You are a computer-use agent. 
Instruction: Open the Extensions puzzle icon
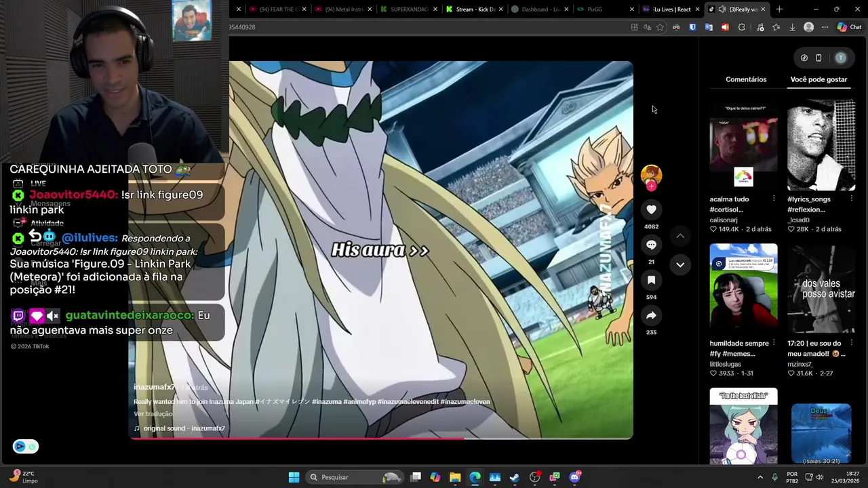(x=741, y=27)
